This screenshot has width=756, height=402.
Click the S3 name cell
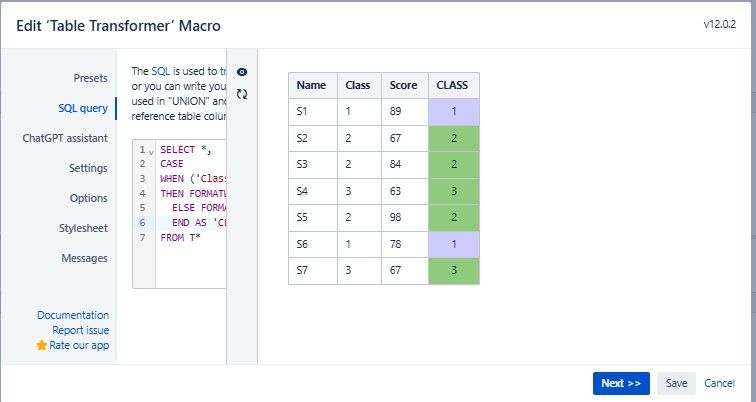coord(313,165)
